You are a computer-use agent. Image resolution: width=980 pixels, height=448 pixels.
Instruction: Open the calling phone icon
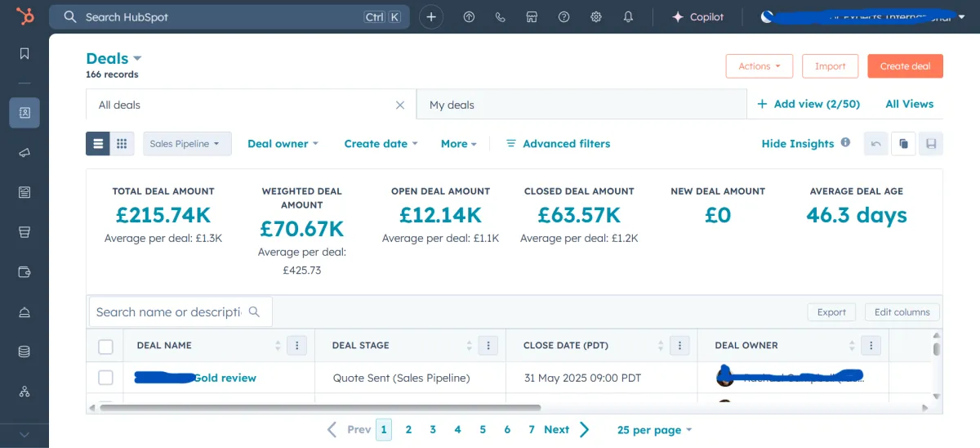point(501,16)
